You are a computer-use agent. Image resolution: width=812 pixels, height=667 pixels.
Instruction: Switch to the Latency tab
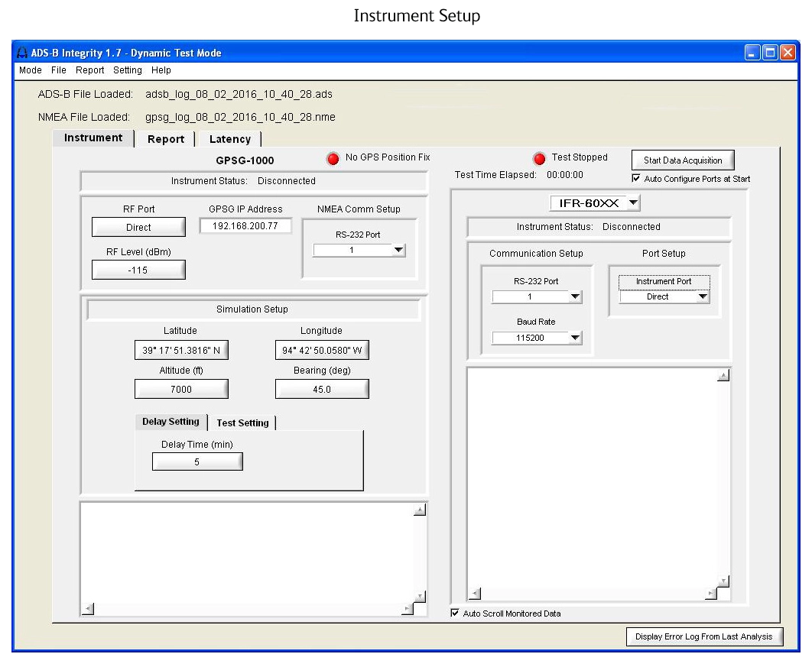pyautogui.click(x=230, y=139)
